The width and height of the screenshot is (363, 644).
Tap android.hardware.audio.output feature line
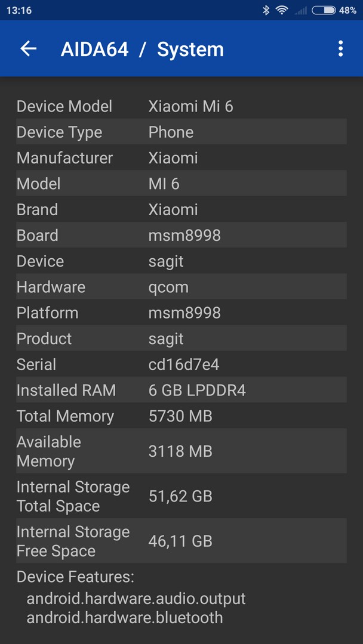[x=136, y=598]
